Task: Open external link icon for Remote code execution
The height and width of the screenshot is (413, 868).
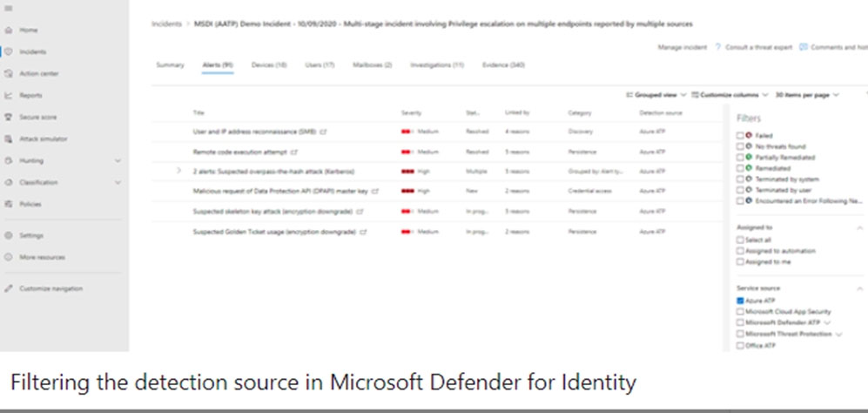Action: pyautogui.click(x=294, y=152)
